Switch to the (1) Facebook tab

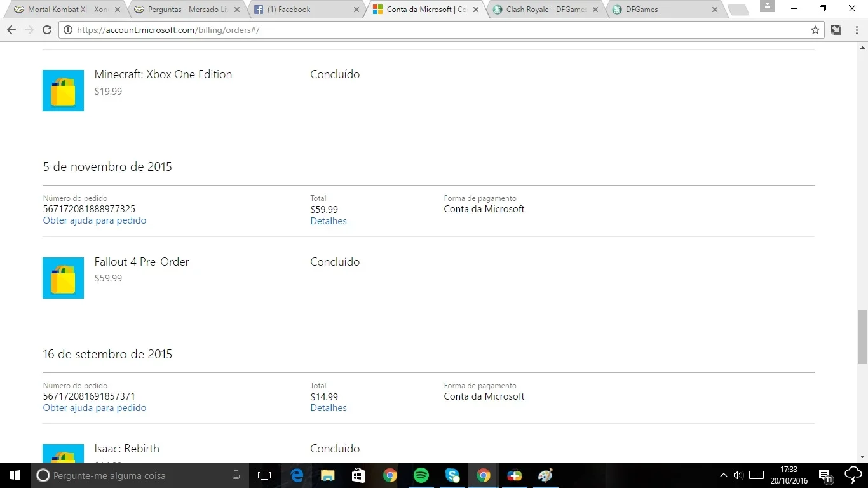point(308,10)
